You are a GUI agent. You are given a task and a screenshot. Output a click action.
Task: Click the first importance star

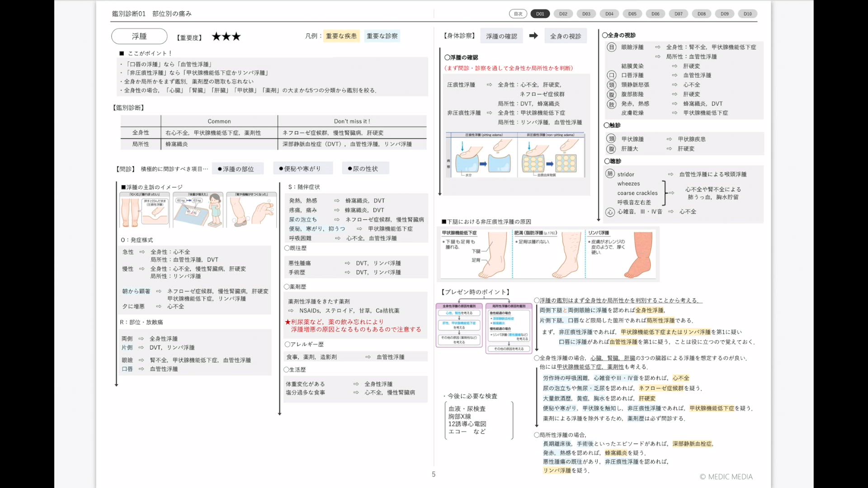coord(217,37)
